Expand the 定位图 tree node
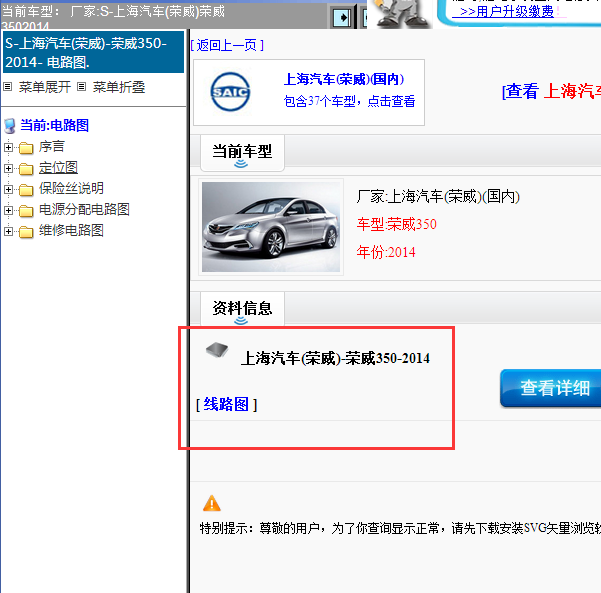This screenshot has width=601, height=593. click(8, 168)
